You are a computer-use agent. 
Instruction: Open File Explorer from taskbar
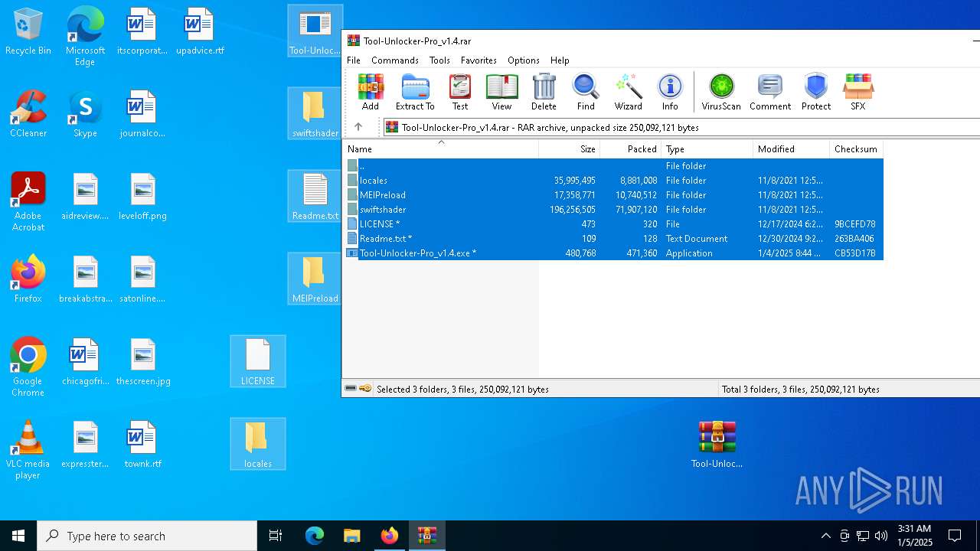(x=351, y=536)
